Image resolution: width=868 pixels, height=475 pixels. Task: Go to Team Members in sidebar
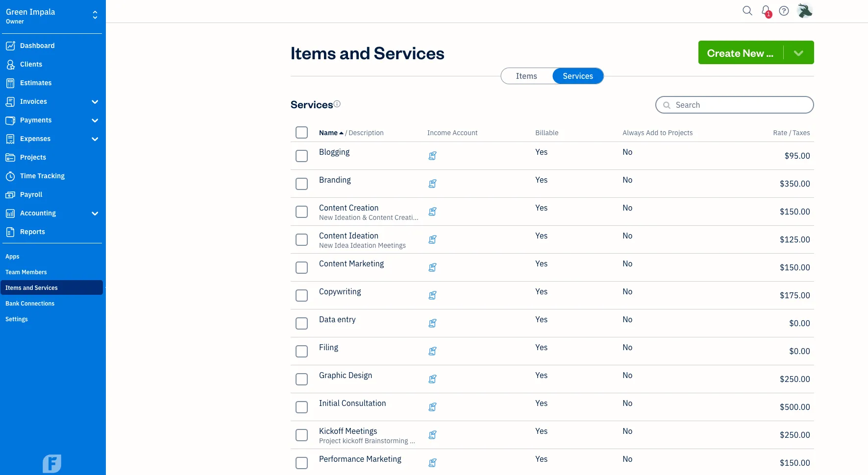tap(26, 272)
